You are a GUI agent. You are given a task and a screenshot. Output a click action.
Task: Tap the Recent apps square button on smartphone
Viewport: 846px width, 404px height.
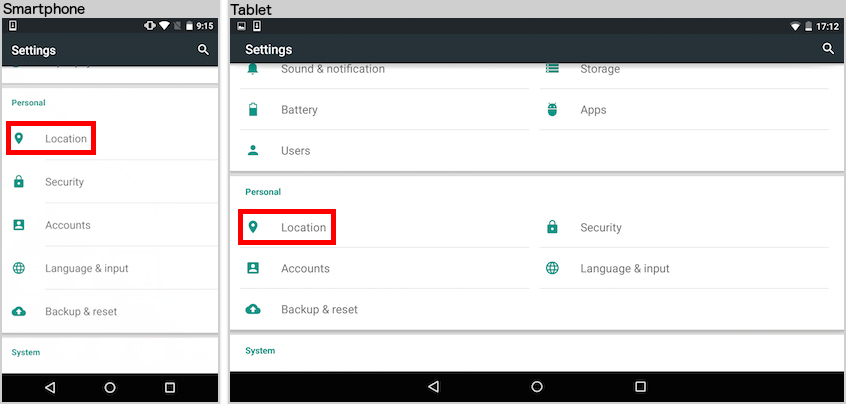tap(170, 387)
